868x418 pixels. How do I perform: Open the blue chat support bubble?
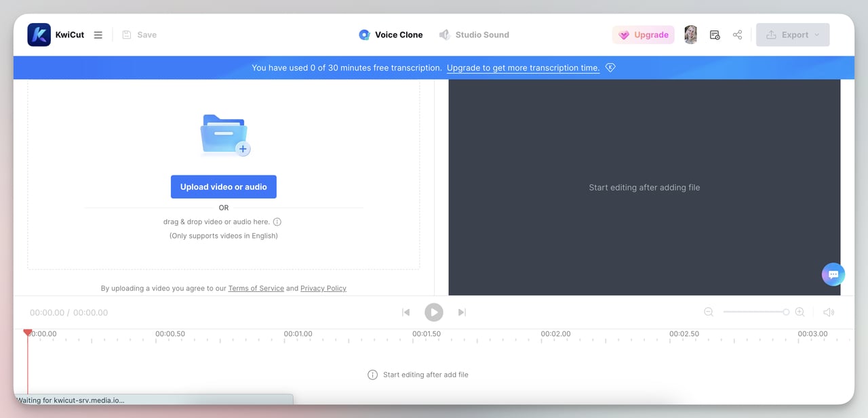833,274
